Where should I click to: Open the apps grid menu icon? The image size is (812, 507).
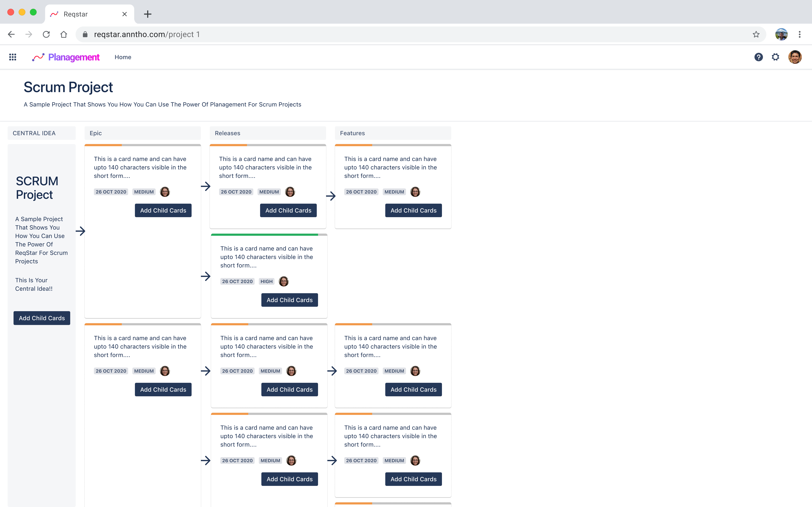[x=13, y=57]
